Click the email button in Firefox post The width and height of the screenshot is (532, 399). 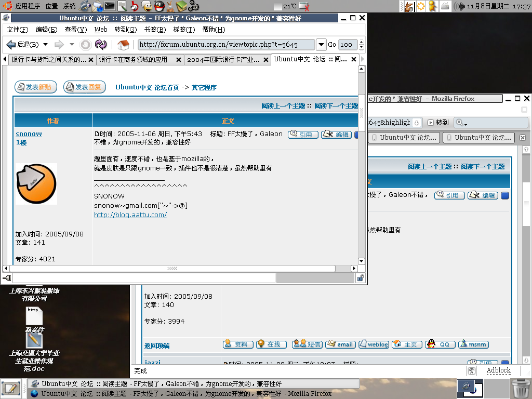click(341, 344)
